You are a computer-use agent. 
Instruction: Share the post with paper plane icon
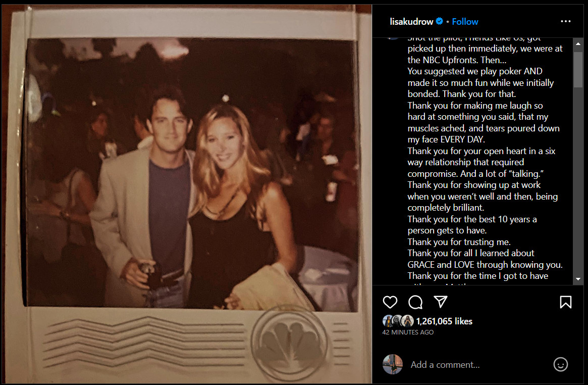[x=440, y=302]
